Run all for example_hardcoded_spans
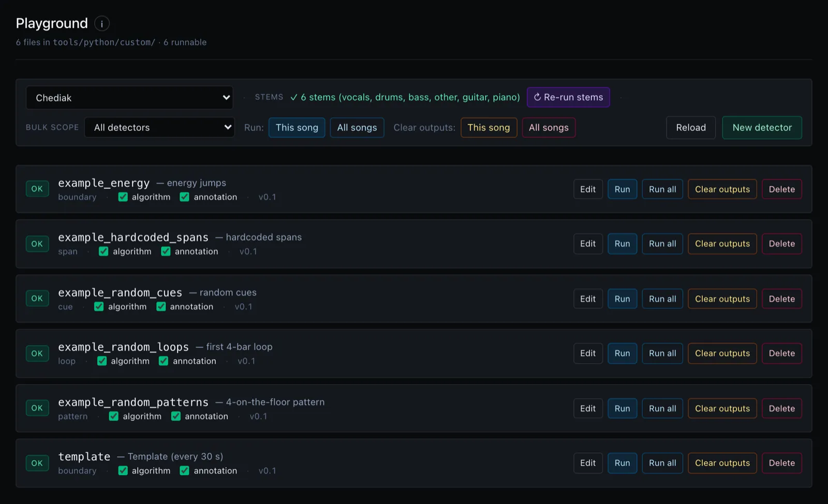The width and height of the screenshot is (828, 504). tap(663, 244)
